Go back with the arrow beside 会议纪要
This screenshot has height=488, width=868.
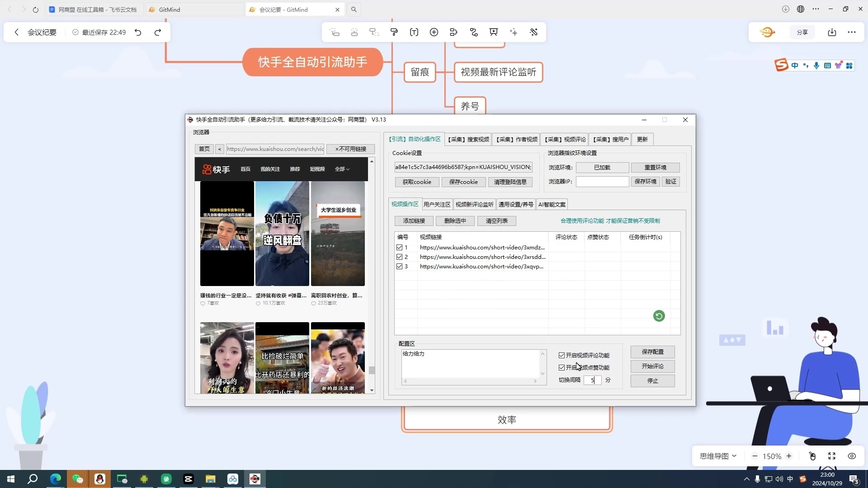pos(16,32)
